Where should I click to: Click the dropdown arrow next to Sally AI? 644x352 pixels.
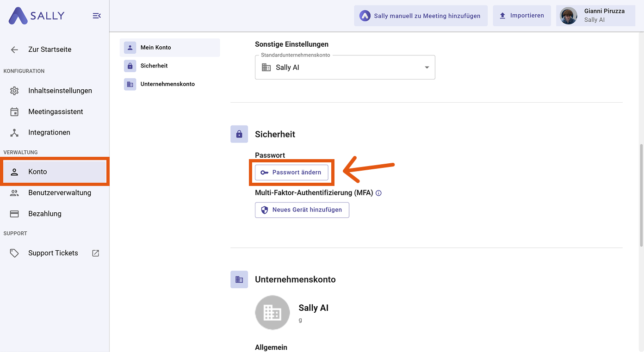[x=427, y=68]
